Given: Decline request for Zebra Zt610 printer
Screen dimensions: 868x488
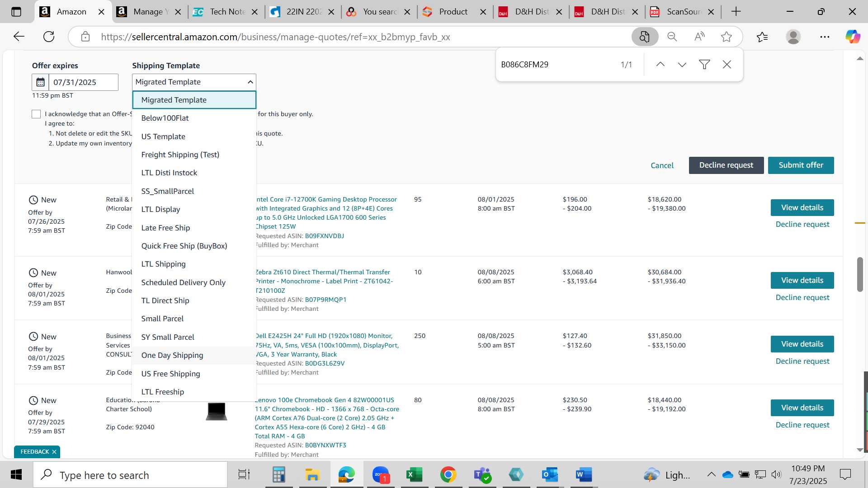Looking at the screenshot, I should [x=802, y=297].
